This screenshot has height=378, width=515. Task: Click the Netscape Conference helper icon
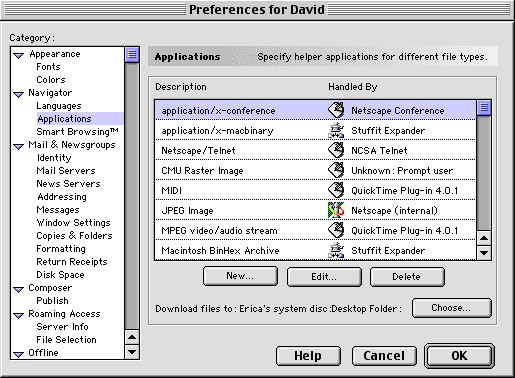[x=336, y=110]
